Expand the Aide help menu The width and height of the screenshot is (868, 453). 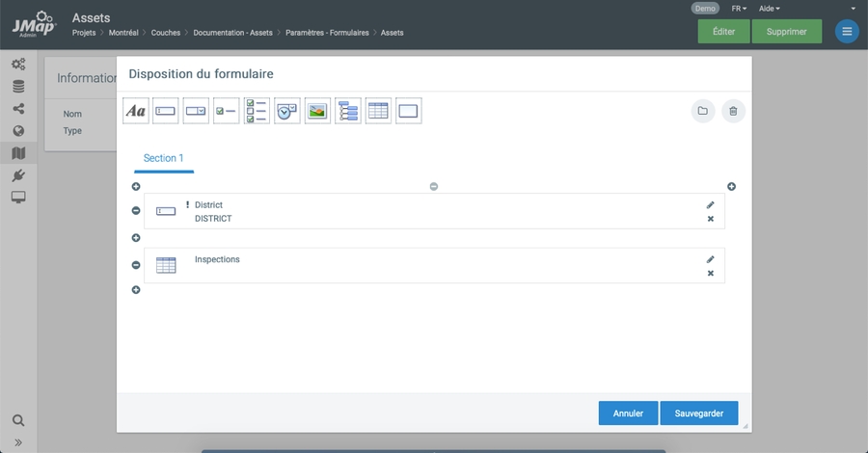[769, 8]
